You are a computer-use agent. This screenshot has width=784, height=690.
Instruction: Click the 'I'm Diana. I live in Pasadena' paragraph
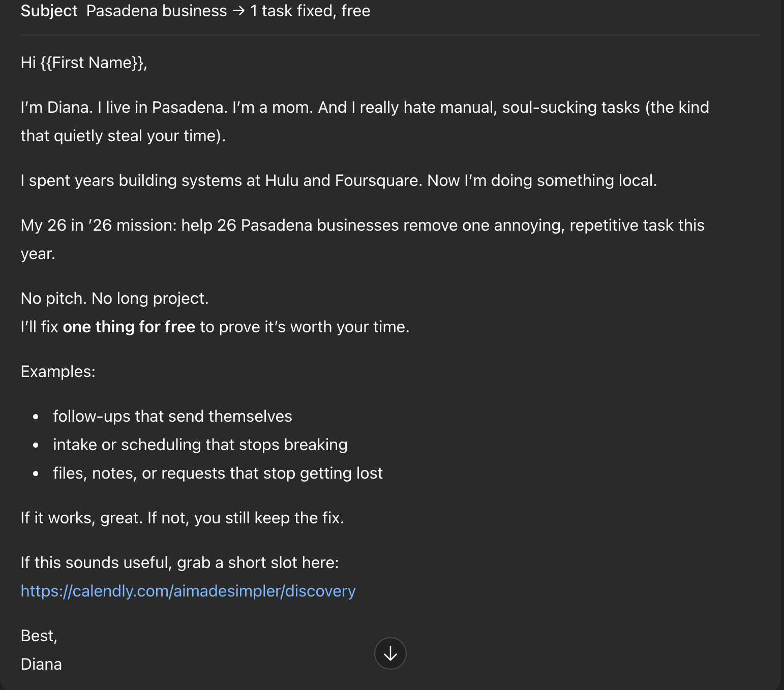tap(365, 121)
